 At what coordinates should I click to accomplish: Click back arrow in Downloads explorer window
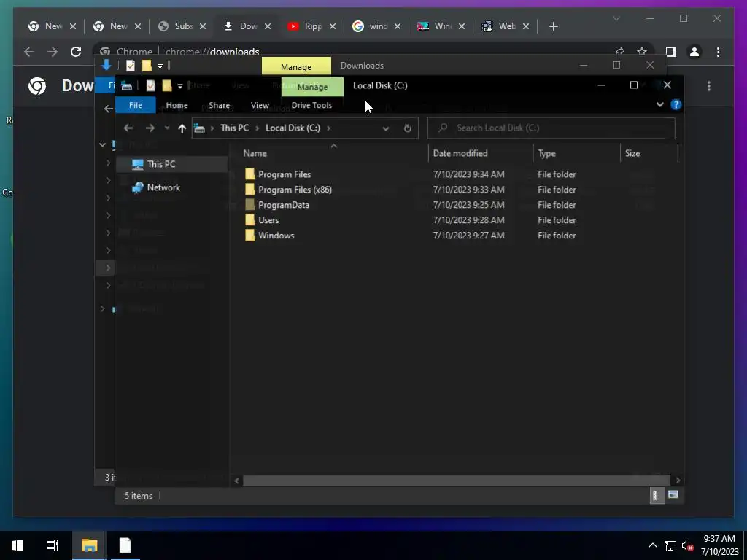click(109, 109)
